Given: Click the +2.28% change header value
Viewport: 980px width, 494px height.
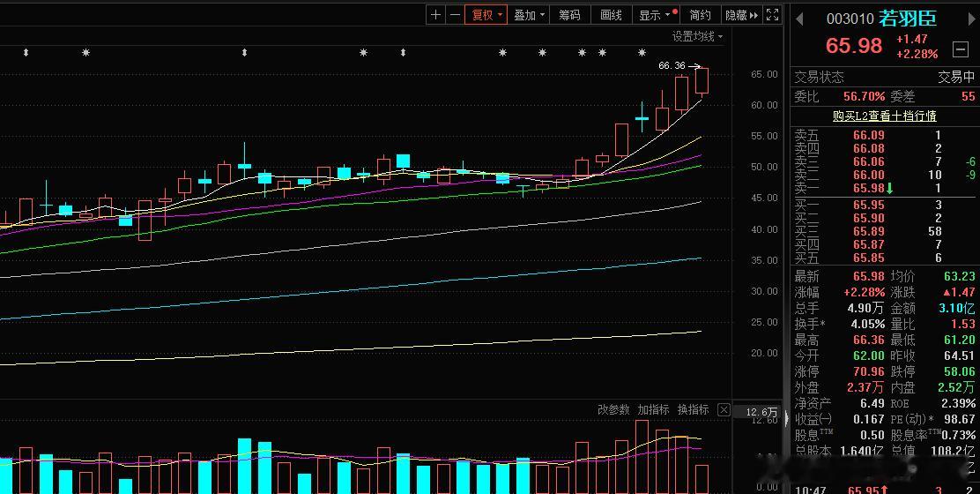Looking at the screenshot, I should tap(917, 55).
